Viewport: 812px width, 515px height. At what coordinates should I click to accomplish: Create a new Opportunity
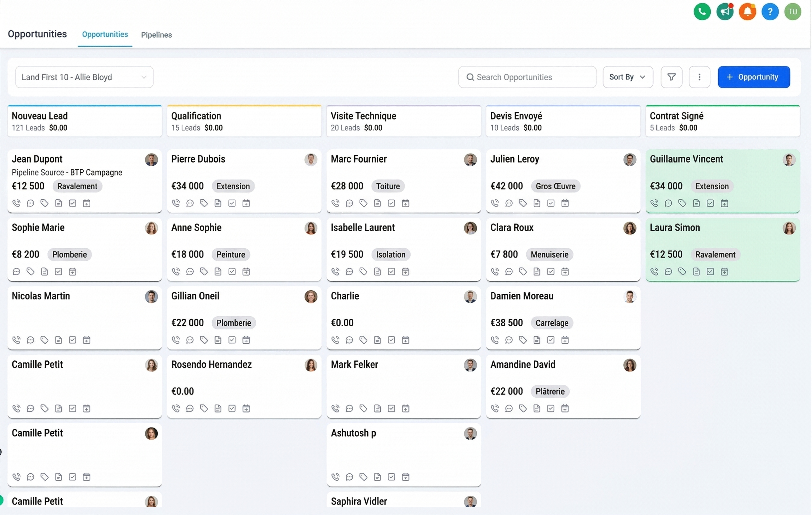(754, 77)
